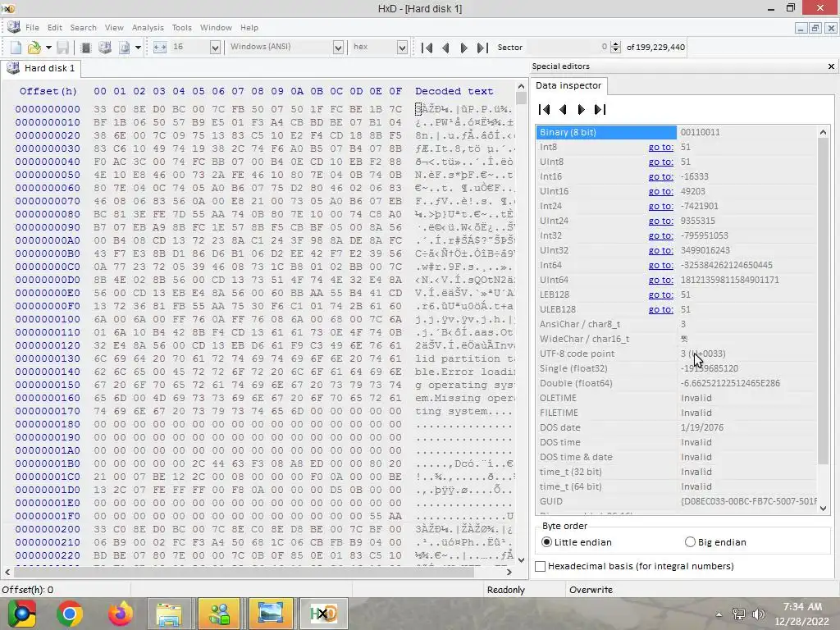Open the Help menu
The image size is (840, 630).
[x=249, y=27]
